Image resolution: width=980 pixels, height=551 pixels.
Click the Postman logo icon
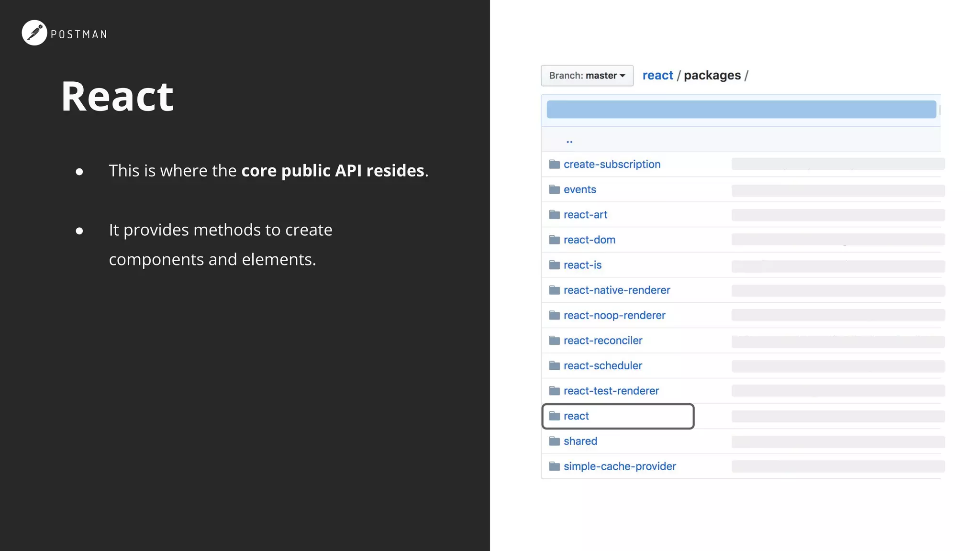[x=34, y=33]
